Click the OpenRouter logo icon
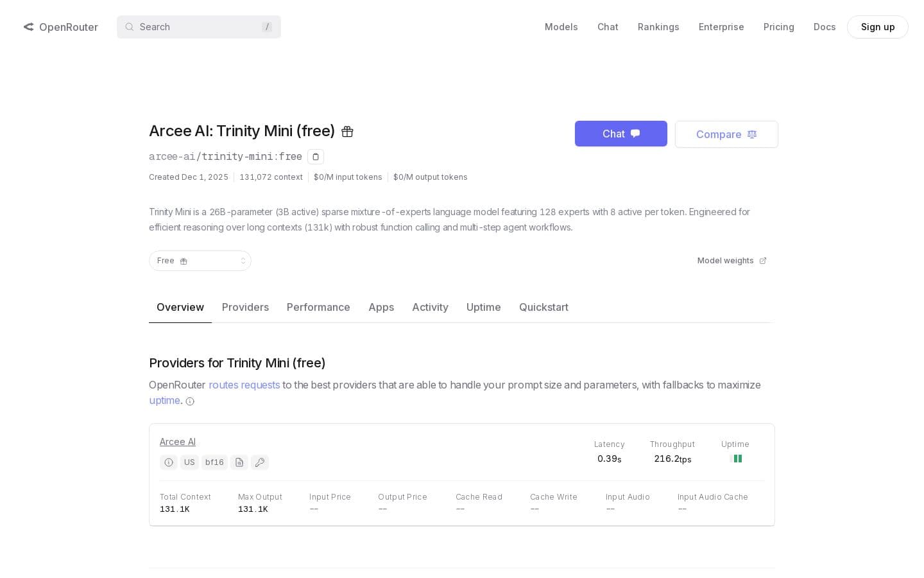 tap(29, 27)
